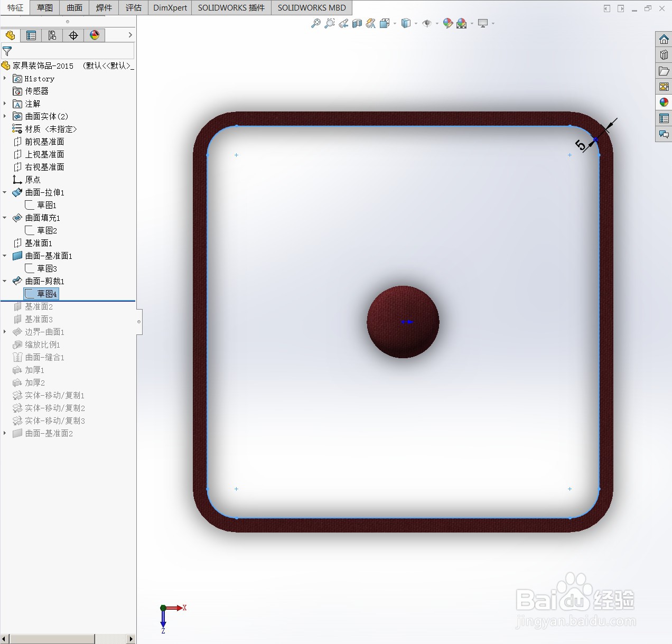672x644 pixels.
Task: Switch to the 焊件 tab
Action: (x=104, y=7)
